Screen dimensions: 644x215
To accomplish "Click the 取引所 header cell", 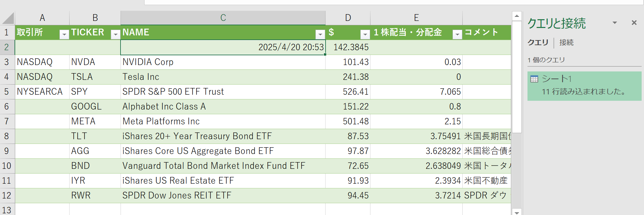I will point(42,32).
